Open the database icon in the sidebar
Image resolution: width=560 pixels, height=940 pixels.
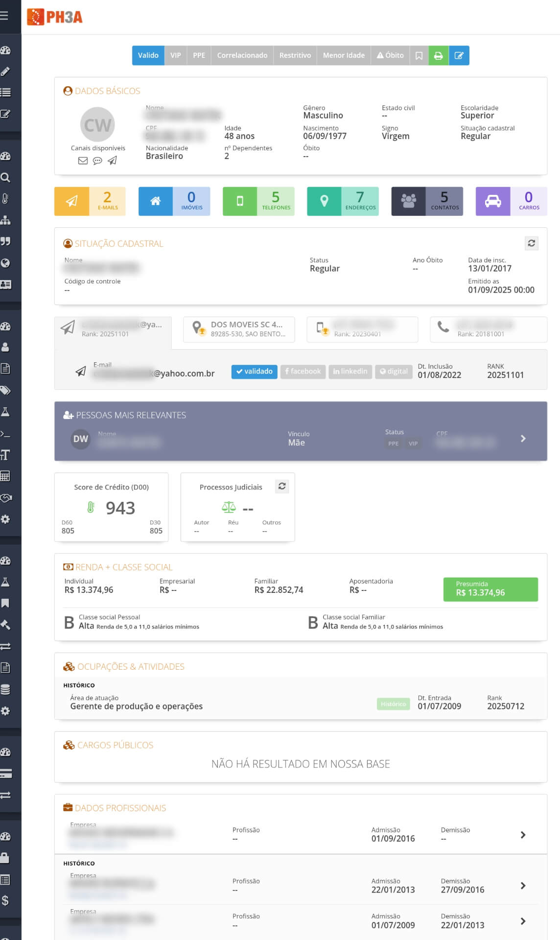click(x=5, y=689)
